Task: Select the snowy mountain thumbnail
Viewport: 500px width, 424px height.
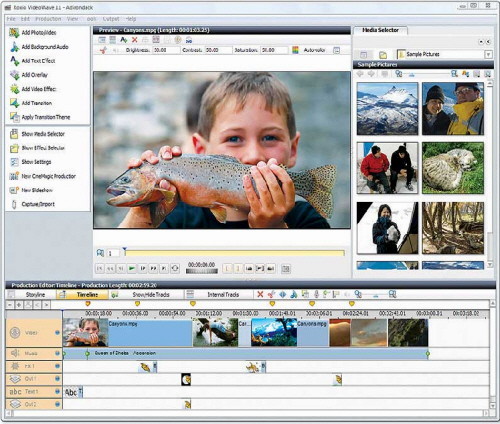Action: pos(387,109)
